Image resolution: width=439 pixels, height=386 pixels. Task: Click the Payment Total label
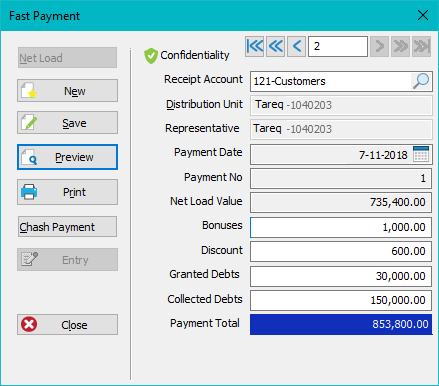coord(205,323)
